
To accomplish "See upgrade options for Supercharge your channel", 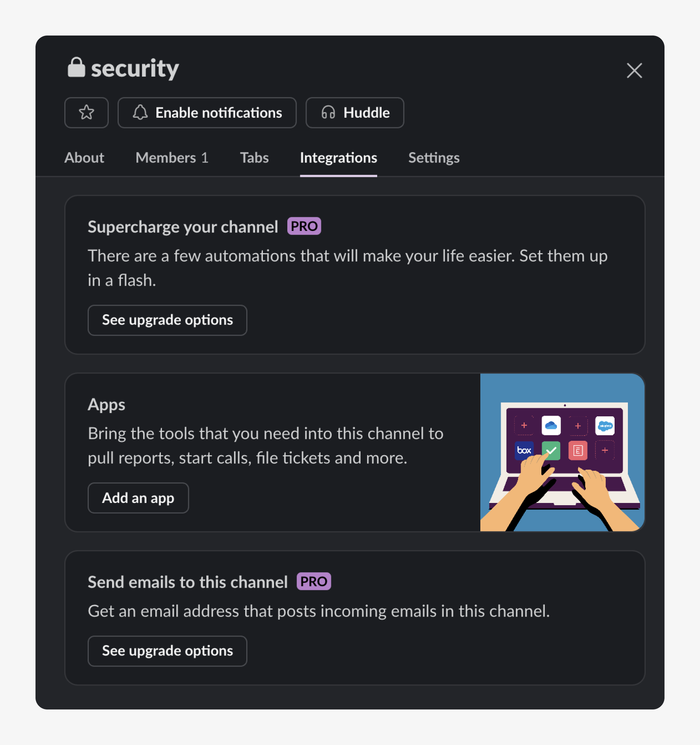I will coord(167,320).
